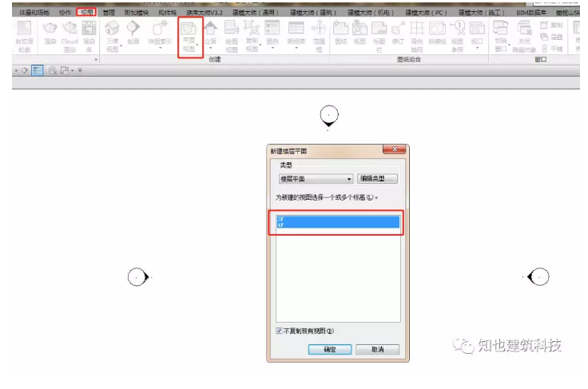Click the 拼接线 (Matchline) tool
The height and width of the screenshot is (389, 588).
coord(437,33)
